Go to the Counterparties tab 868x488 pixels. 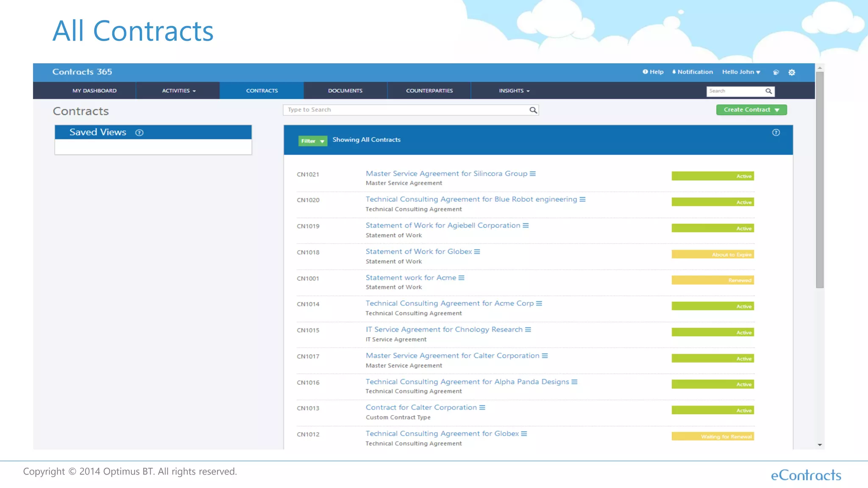tap(429, 91)
